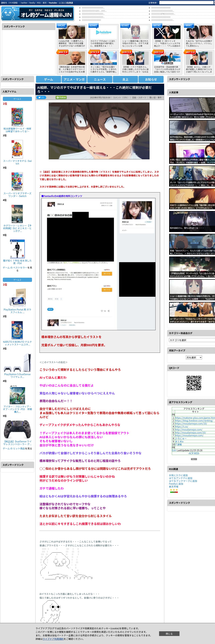The width and height of the screenshot is (215, 644).
Task: Open ニコニコ生放送 link in top bar
Action: (x=66, y=3)
